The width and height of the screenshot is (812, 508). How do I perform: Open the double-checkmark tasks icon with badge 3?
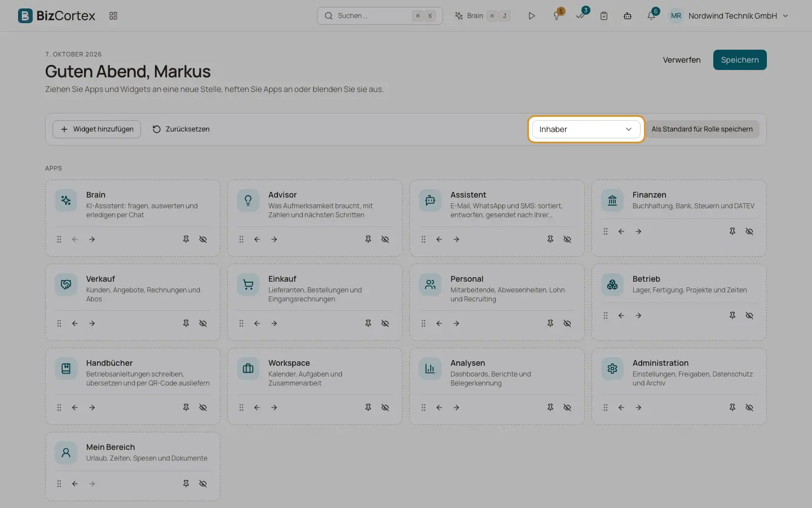click(x=580, y=16)
